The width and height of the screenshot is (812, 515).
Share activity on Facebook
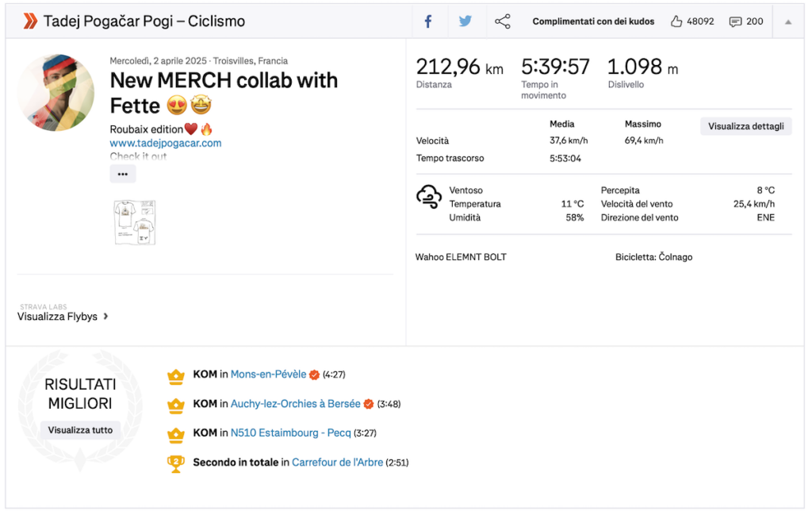pos(428,21)
